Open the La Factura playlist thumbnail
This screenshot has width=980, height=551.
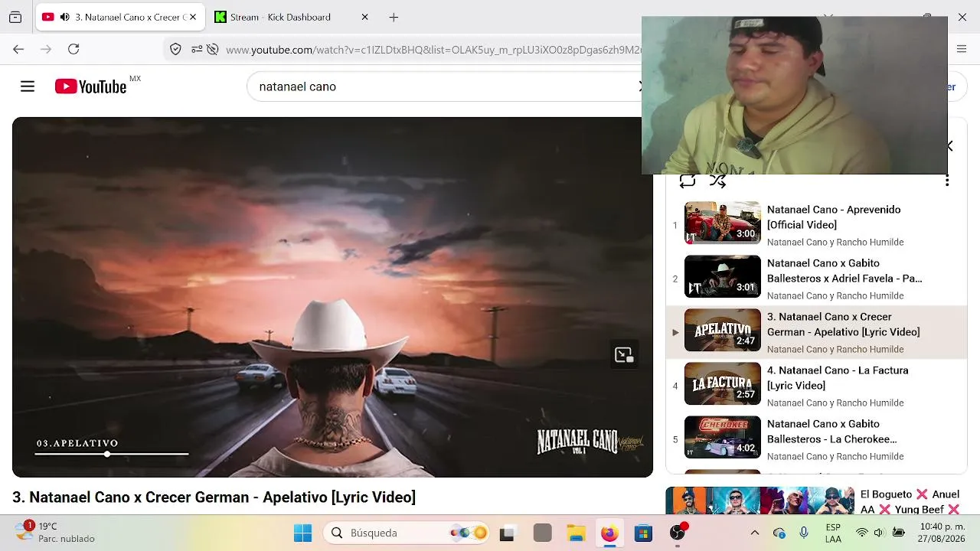[722, 383]
